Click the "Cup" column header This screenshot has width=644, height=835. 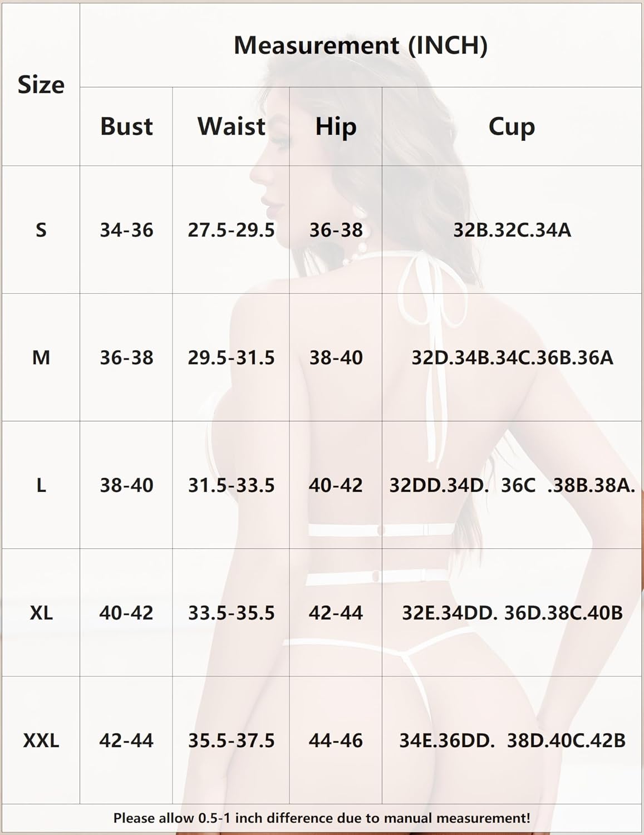coord(512,126)
